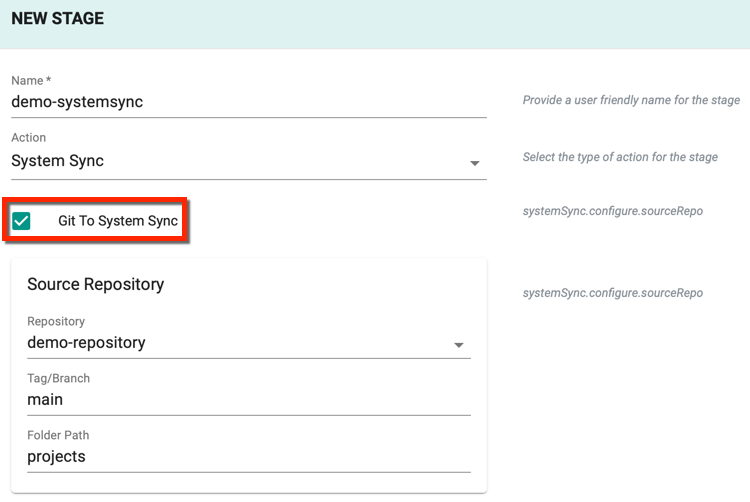Click the Folder Path field label
The width and height of the screenshot is (750, 502).
[x=58, y=435]
